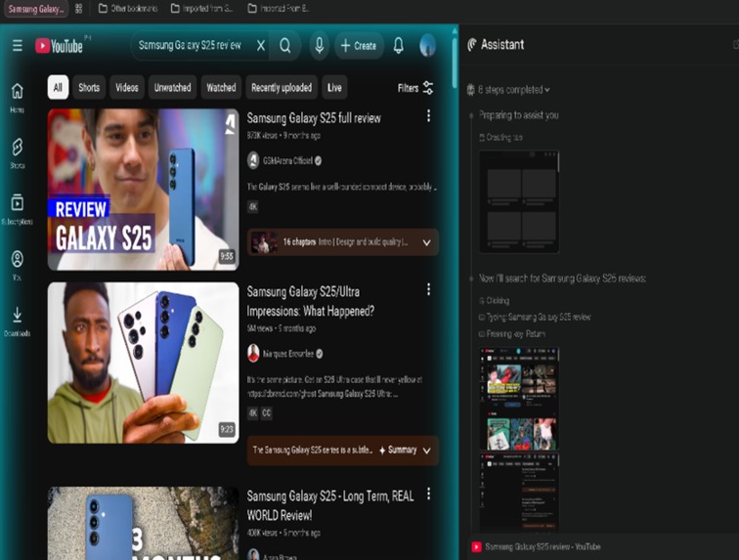Open the Imported from S... bookmarks folder
This screenshot has width=739, height=560.
(x=201, y=9)
